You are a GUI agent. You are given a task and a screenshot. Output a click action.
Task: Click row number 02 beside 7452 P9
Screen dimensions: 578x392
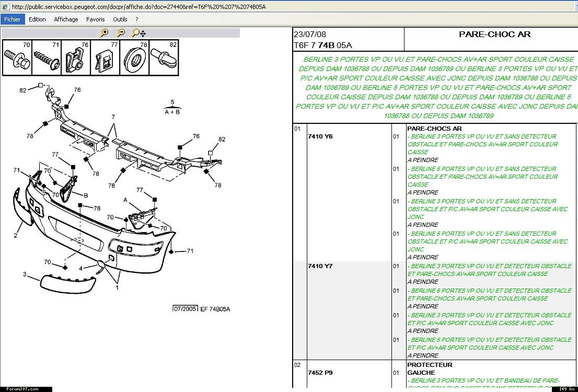click(x=297, y=365)
